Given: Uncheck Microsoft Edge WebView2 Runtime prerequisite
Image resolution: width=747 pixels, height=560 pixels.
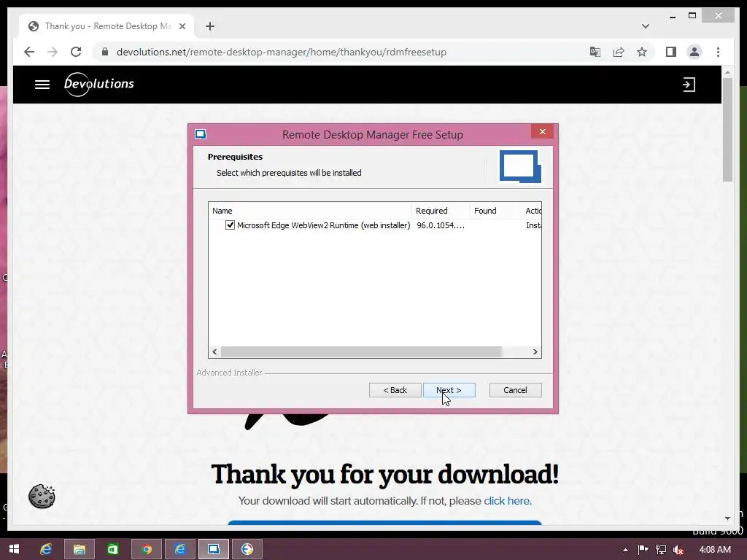Looking at the screenshot, I should coord(230,225).
